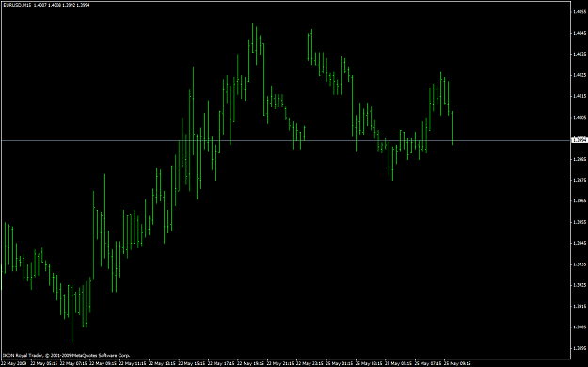Click the 25 May 03:15 time label
This screenshot has height=367, width=588.
click(369, 363)
